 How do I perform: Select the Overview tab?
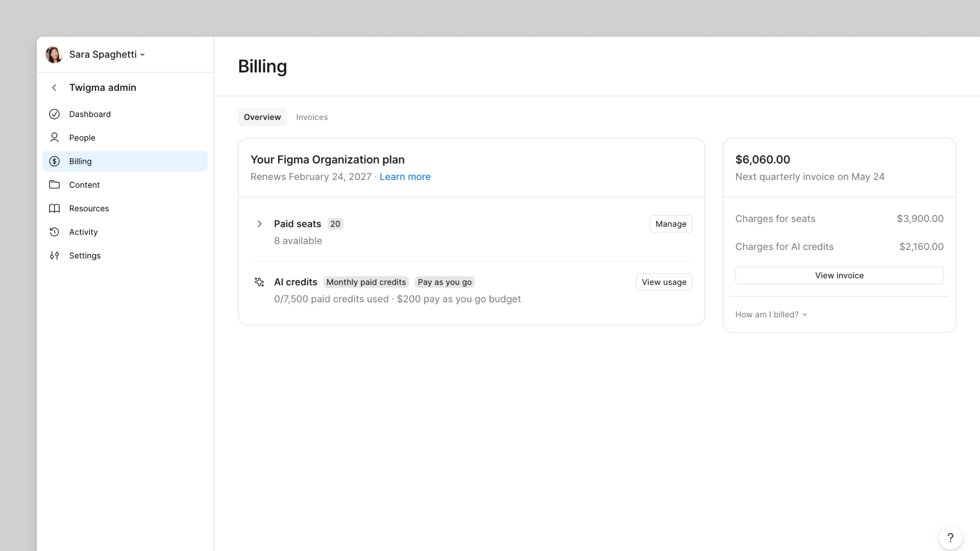(x=262, y=117)
